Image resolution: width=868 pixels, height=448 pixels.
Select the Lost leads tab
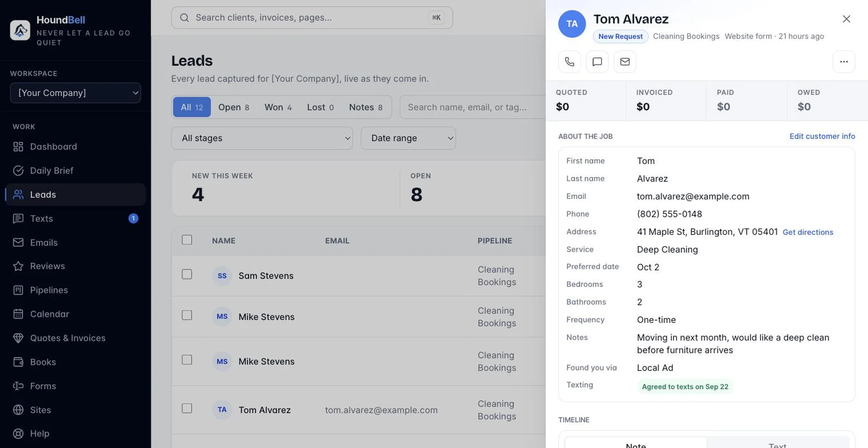[x=321, y=107]
